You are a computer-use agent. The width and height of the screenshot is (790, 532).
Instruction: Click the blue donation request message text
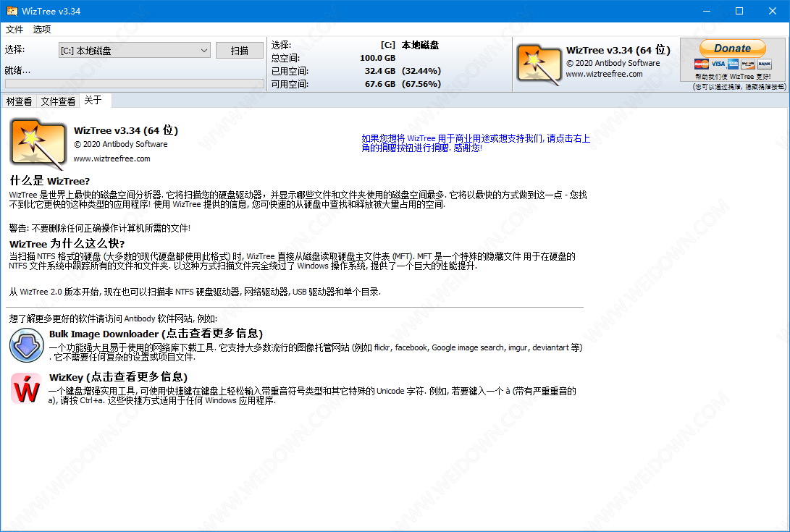tap(476, 143)
